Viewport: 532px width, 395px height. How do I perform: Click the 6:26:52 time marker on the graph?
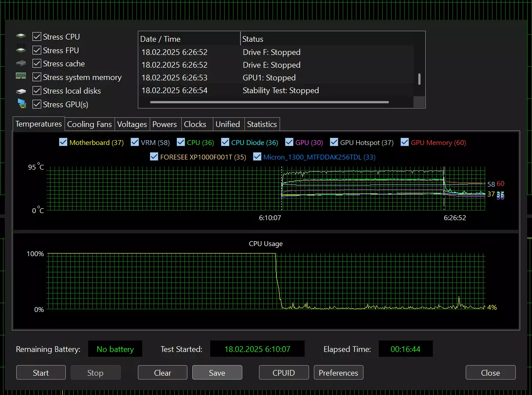coord(455,217)
